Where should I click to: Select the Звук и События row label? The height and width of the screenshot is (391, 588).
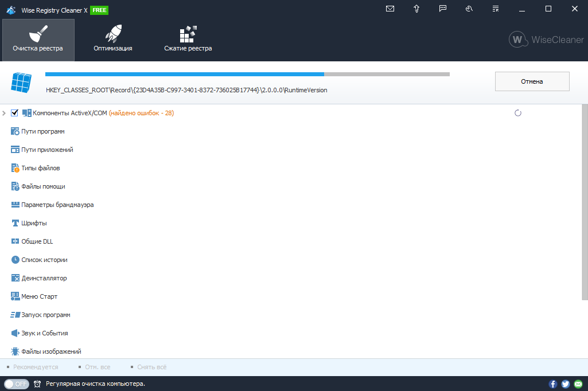[x=45, y=333]
